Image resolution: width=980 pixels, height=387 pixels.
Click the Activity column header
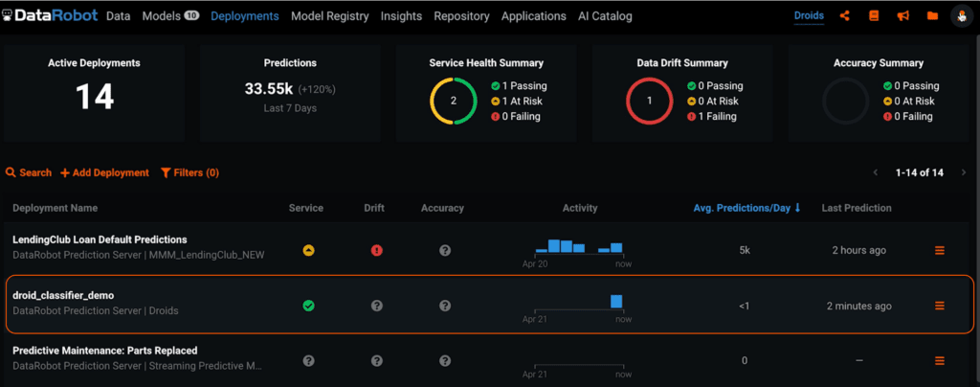[x=580, y=208]
